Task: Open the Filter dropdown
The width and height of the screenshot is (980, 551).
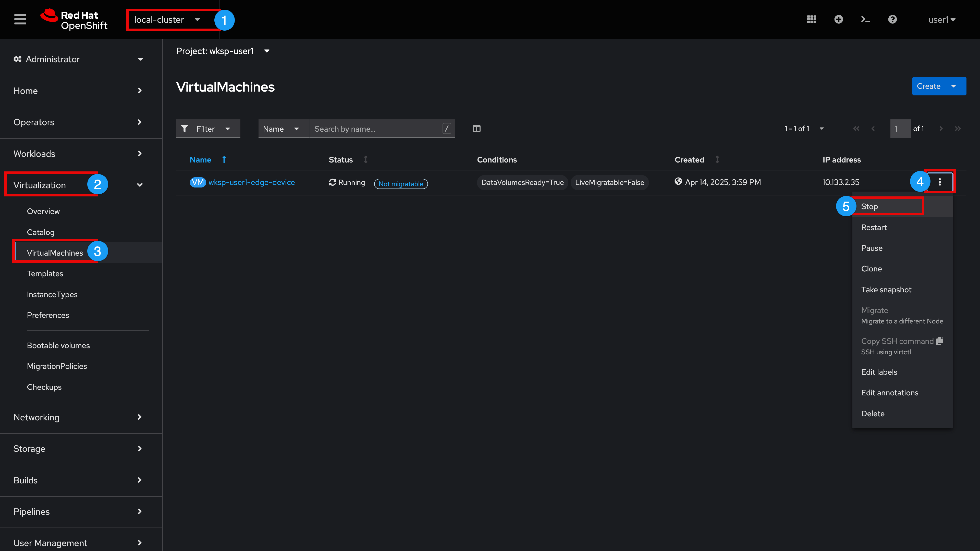Action: 208,129
